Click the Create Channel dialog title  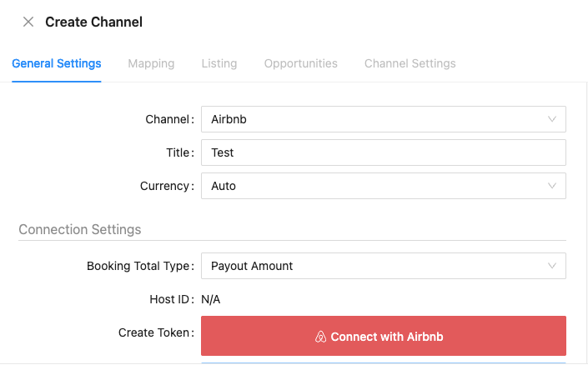tap(93, 22)
